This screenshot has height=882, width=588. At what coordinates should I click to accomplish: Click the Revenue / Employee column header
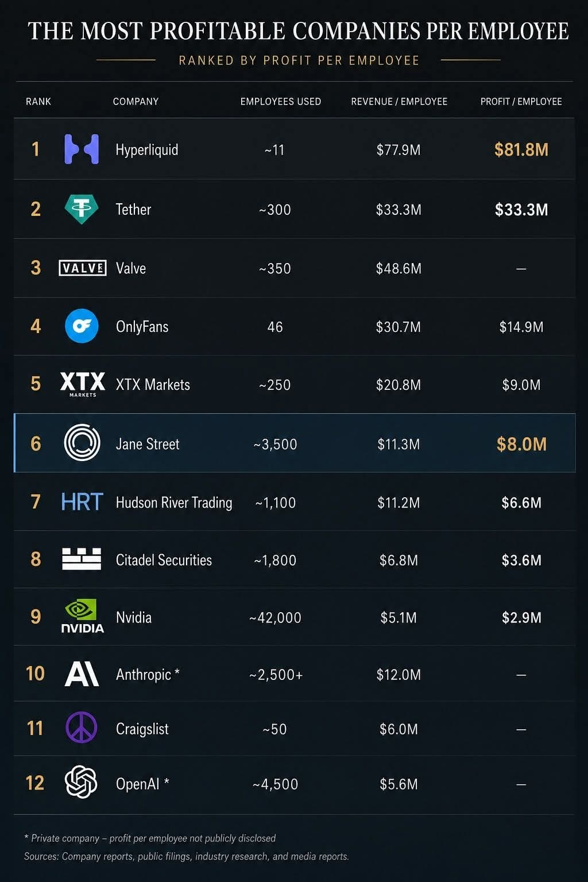pyautogui.click(x=399, y=102)
